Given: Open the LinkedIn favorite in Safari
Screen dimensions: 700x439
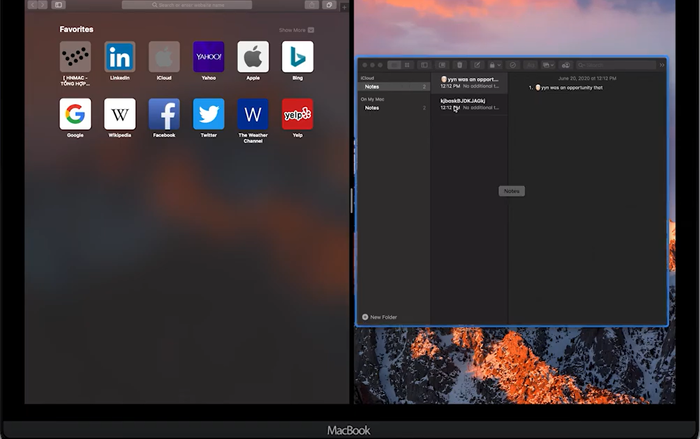Looking at the screenshot, I should point(120,57).
